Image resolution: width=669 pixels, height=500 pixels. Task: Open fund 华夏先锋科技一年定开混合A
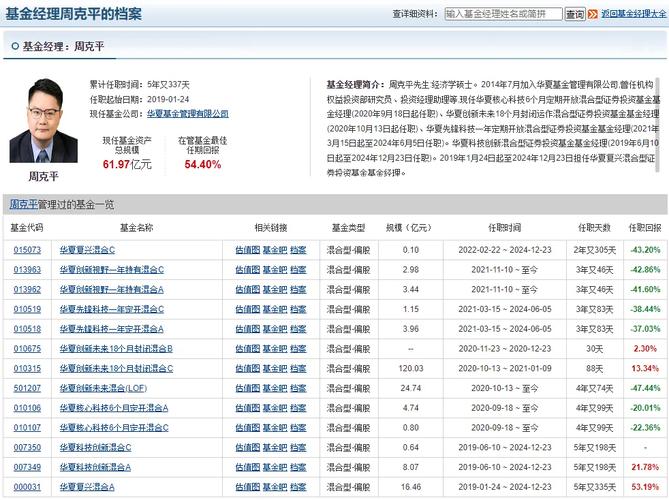click(112, 329)
